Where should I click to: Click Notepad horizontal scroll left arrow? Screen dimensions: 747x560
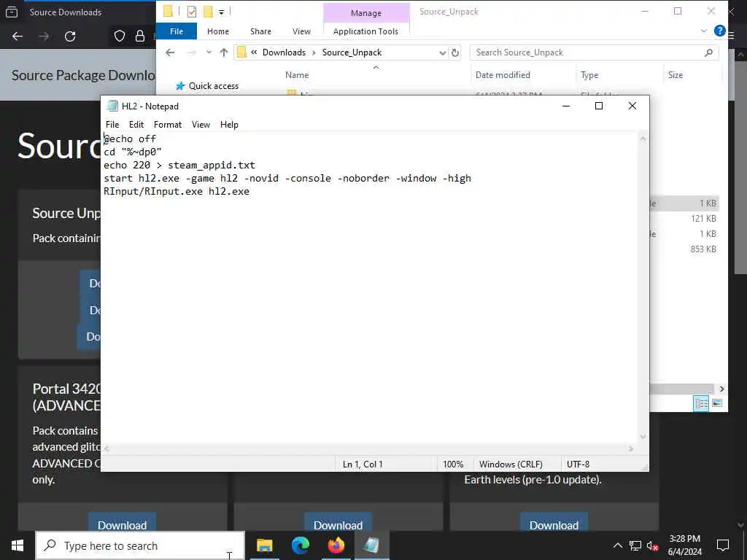coord(107,448)
